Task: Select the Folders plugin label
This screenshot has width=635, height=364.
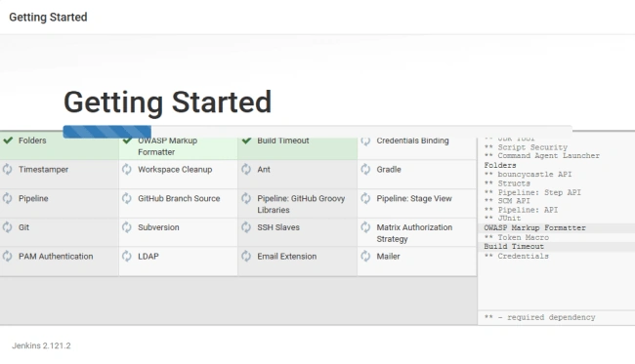Action: click(32, 141)
